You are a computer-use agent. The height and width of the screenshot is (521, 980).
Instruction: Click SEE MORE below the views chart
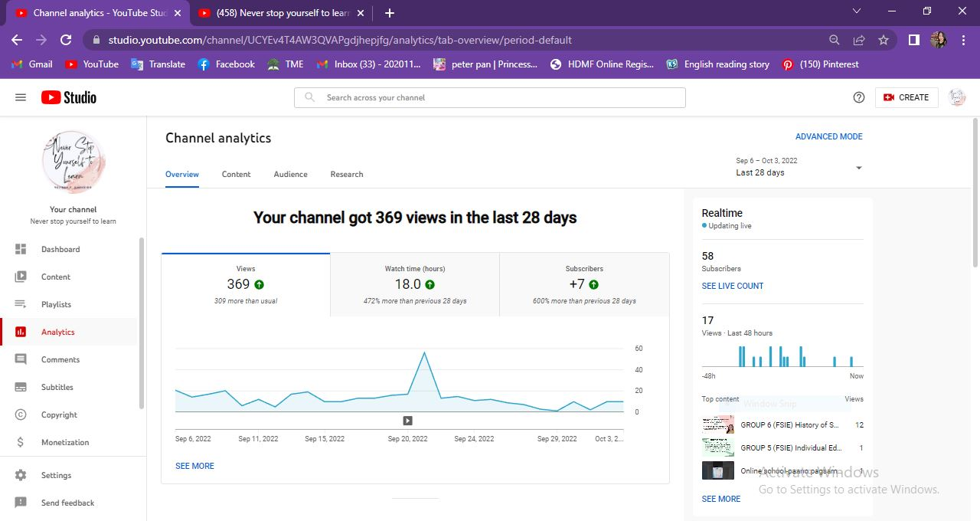[194, 466]
